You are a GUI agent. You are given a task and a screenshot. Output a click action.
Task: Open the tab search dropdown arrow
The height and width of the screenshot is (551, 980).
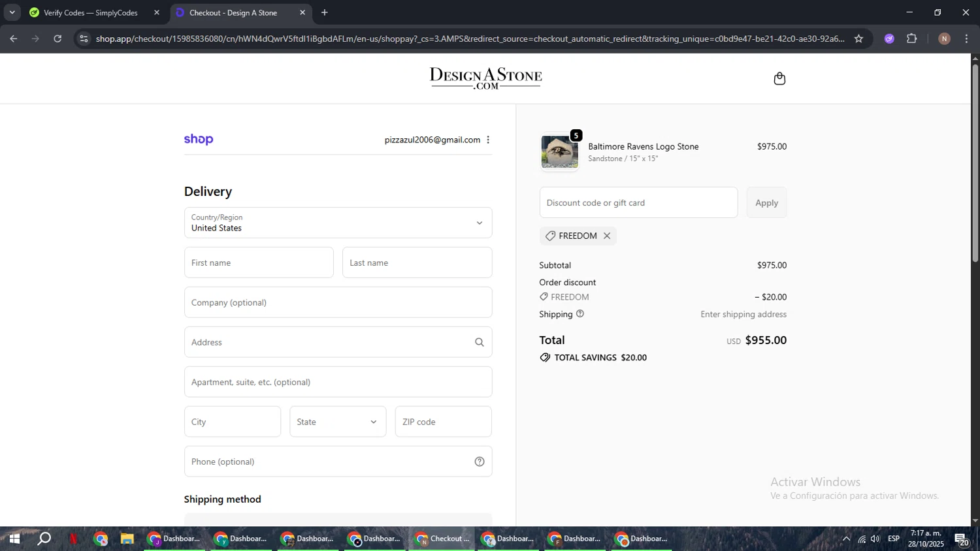(x=12, y=12)
